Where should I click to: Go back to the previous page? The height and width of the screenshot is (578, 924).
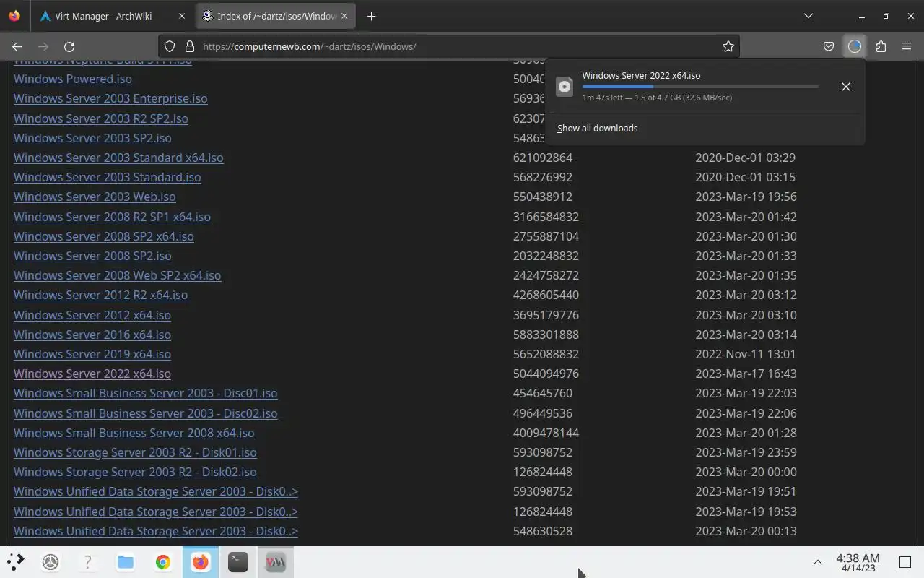pyautogui.click(x=17, y=46)
